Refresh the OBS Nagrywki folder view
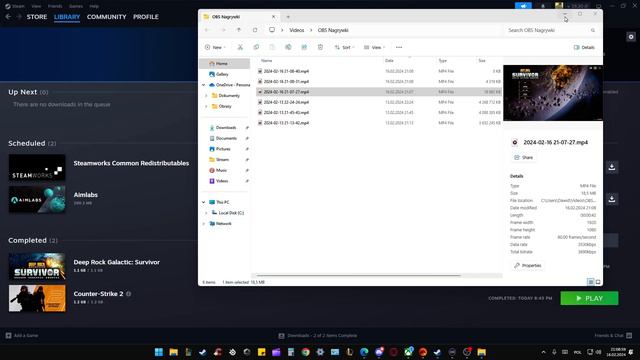The image size is (640, 360). 255,30
